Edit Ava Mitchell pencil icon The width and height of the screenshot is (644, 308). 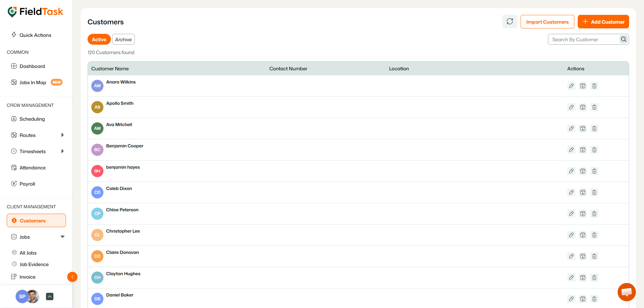point(571,128)
